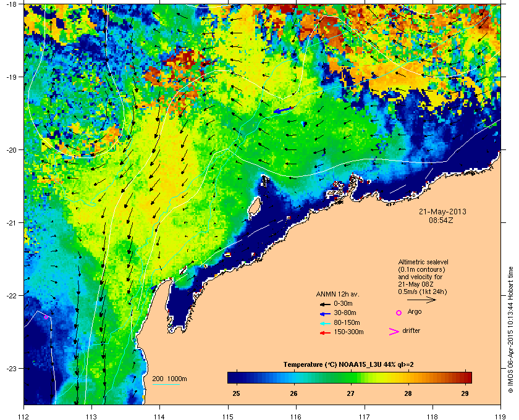The height and width of the screenshot is (420, 519).
Task: Click the Altimetric sealevel label
Action: click(x=423, y=262)
